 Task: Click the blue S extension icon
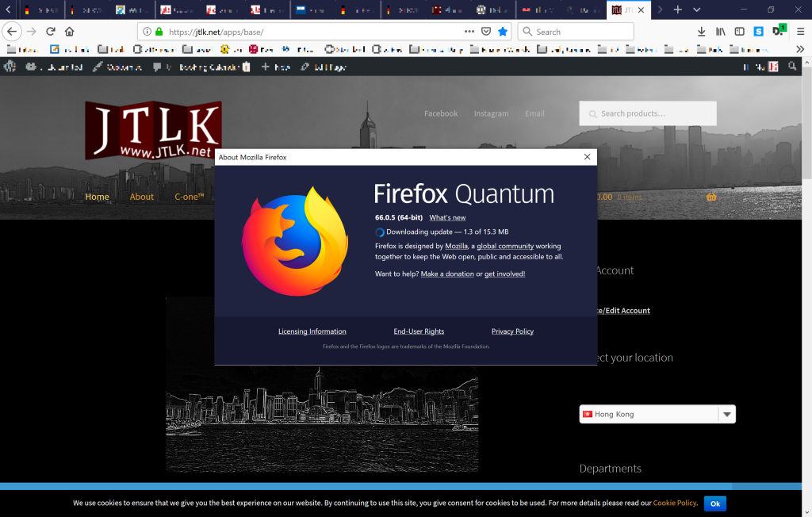pyautogui.click(x=758, y=32)
